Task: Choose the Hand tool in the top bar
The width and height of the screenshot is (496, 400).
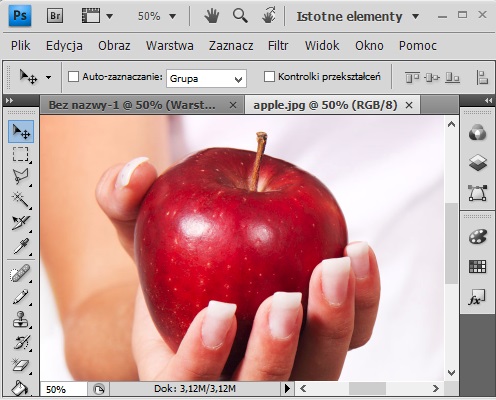Action: [211, 16]
